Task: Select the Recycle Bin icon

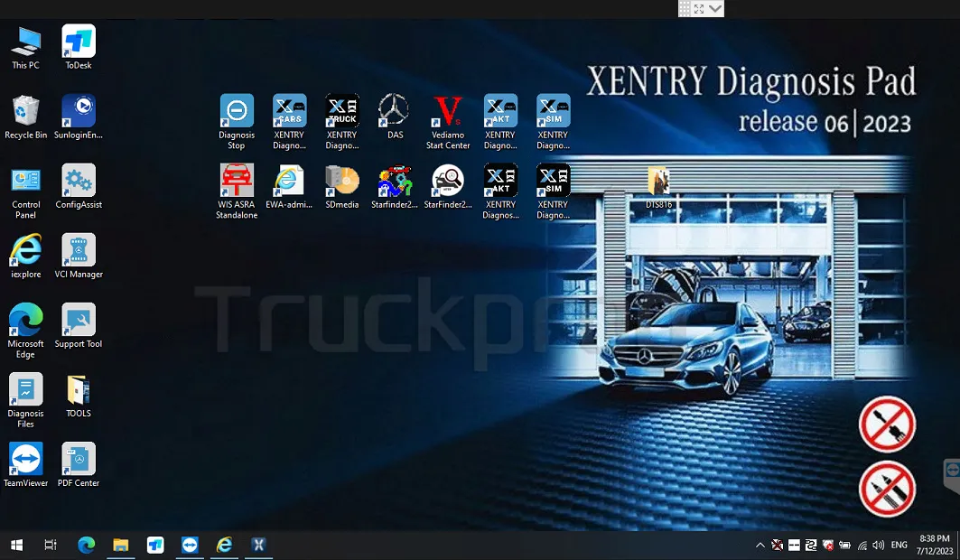Action: [x=26, y=112]
